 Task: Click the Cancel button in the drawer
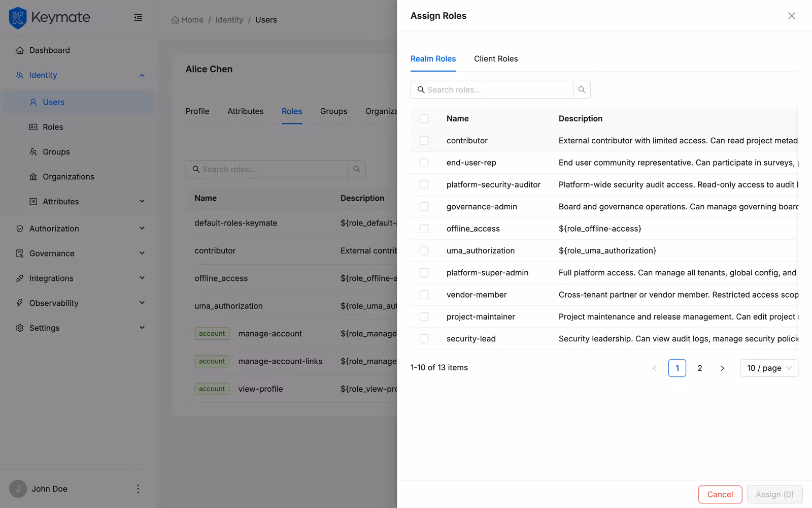(x=720, y=494)
